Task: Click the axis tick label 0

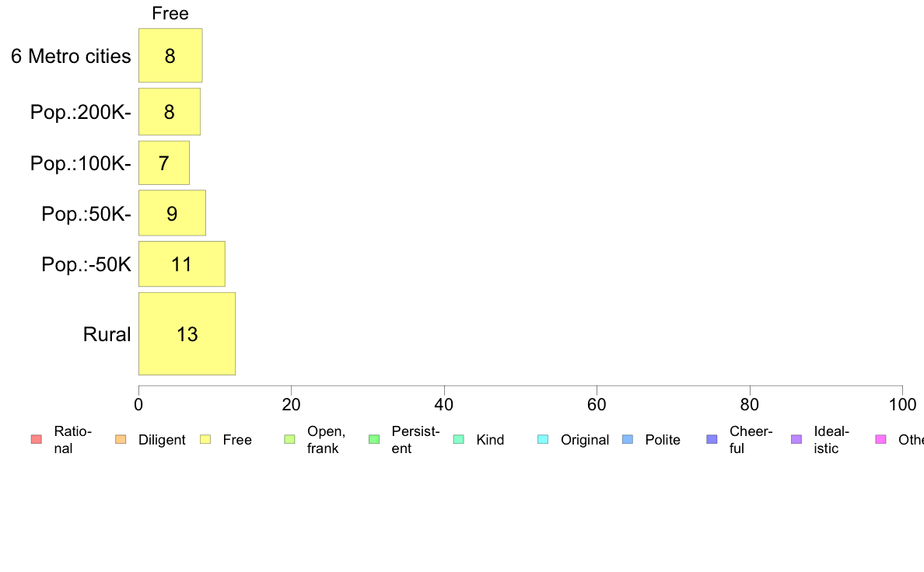Action: (x=138, y=404)
